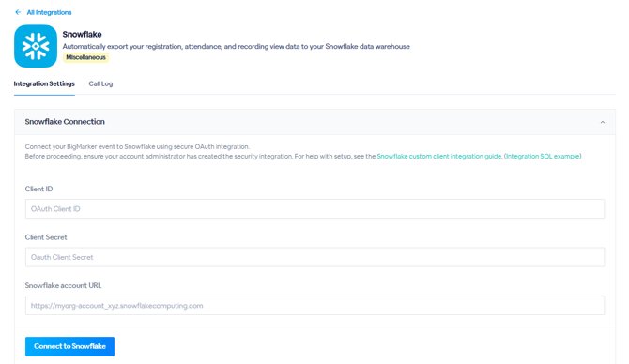
Task: Switch to the Call Log tab
Action: [x=100, y=83]
